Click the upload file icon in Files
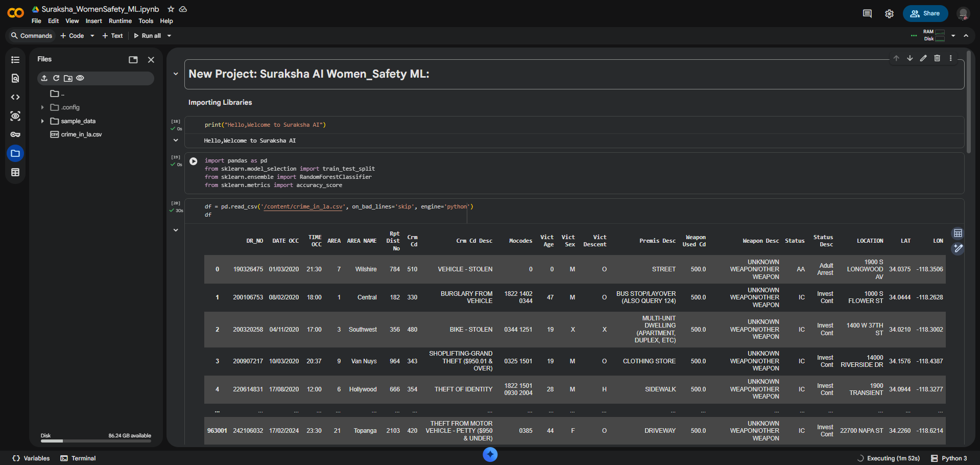This screenshot has height=465, width=980. tap(44, 78)
